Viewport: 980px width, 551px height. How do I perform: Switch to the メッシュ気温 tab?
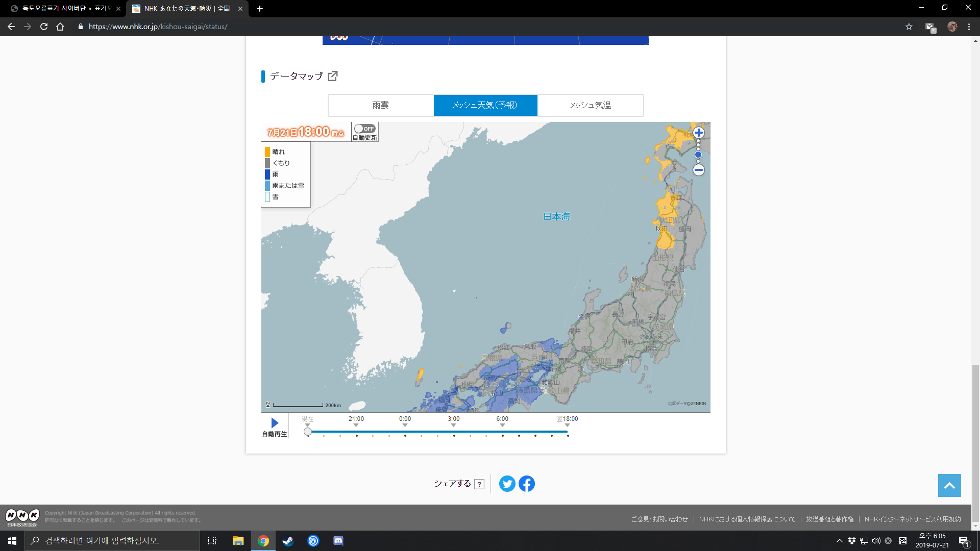tap(590, 105)
